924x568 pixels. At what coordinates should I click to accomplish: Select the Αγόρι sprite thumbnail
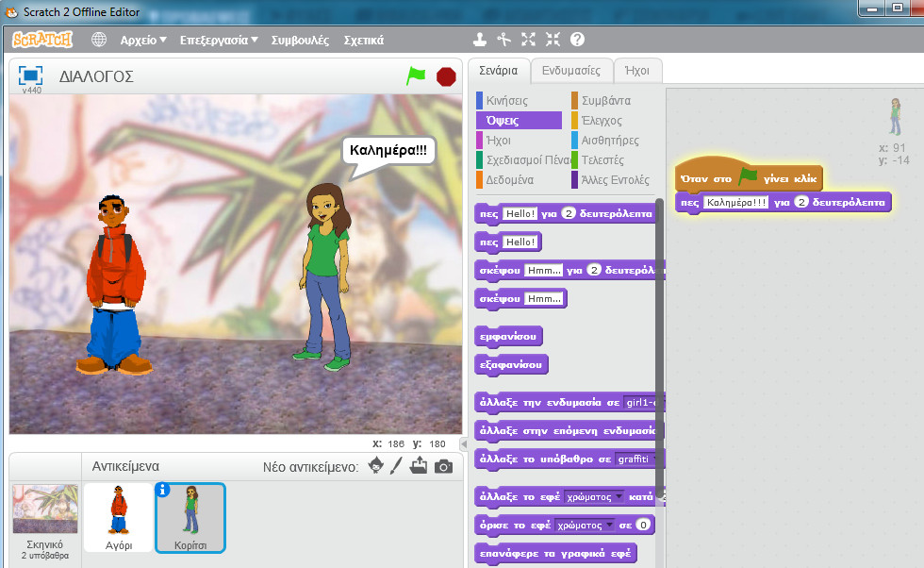(118, 516)
